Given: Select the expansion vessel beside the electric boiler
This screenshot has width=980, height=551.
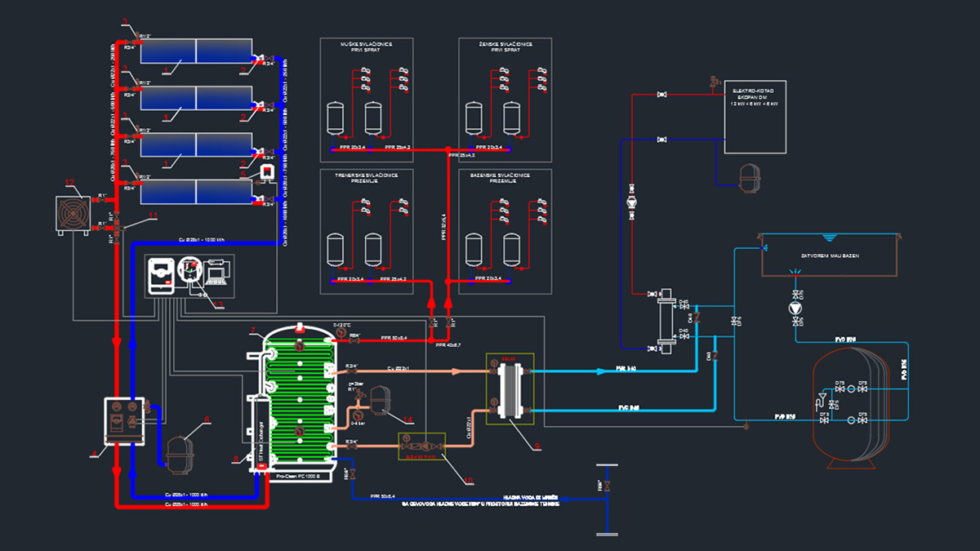Looking at the screenshot, I should [x=749, y=173].
